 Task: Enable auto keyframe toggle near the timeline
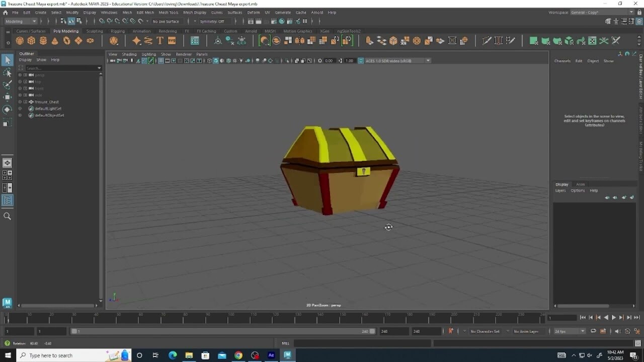tap(451, 331)
